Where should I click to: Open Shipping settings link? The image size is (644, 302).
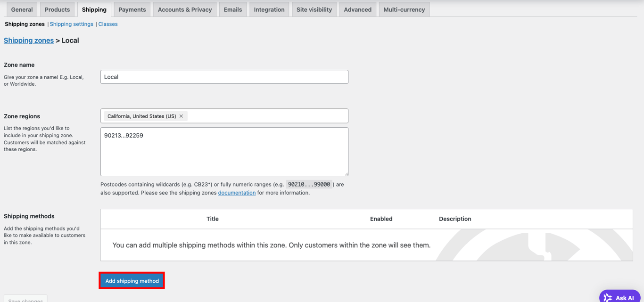pos(71,24)
